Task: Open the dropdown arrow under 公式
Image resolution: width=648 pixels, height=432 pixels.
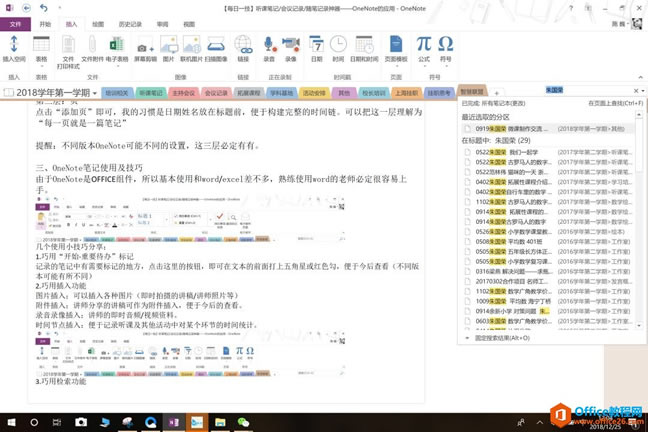Action: click(x=424, y=66)
